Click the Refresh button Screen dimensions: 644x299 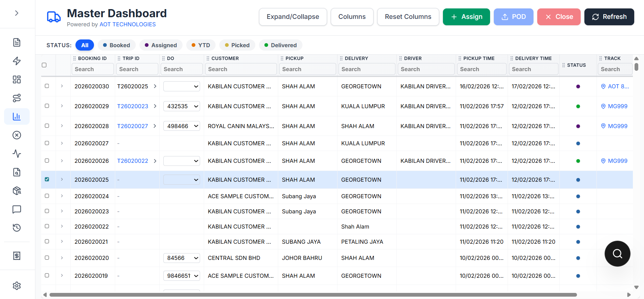pos(609,17)
